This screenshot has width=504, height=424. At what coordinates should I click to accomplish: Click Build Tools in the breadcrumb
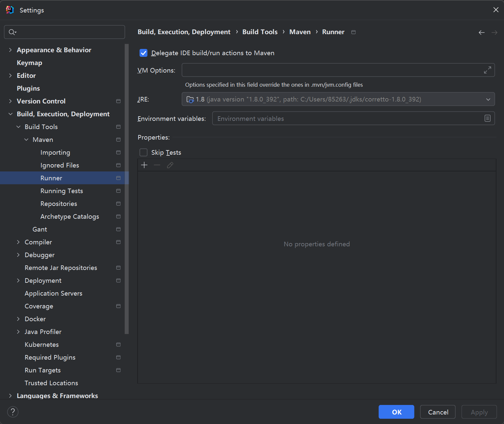tap(260, 32)
